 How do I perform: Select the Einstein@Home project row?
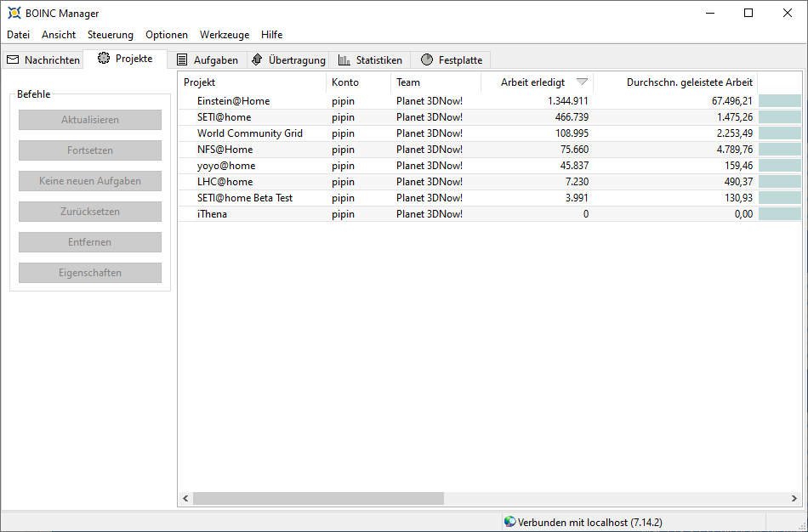(490, 101)
